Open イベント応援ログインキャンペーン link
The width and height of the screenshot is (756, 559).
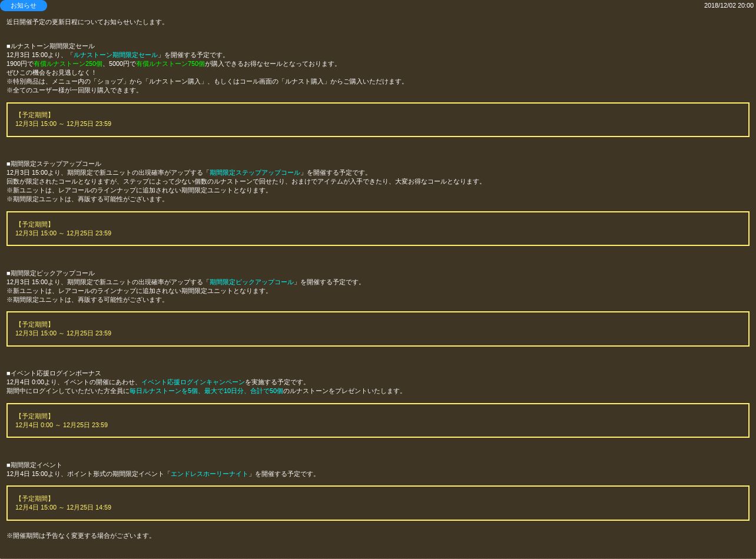pos(193,382)
